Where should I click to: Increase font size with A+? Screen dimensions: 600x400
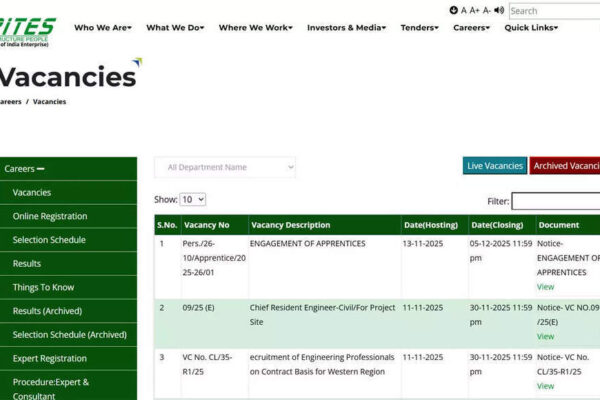474,11
